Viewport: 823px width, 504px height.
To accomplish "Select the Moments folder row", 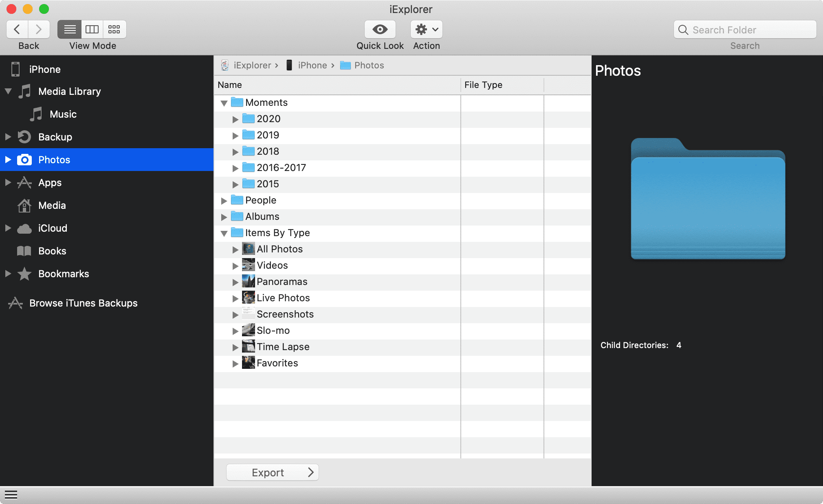I will pyautogui.click(x=403, y=103).
